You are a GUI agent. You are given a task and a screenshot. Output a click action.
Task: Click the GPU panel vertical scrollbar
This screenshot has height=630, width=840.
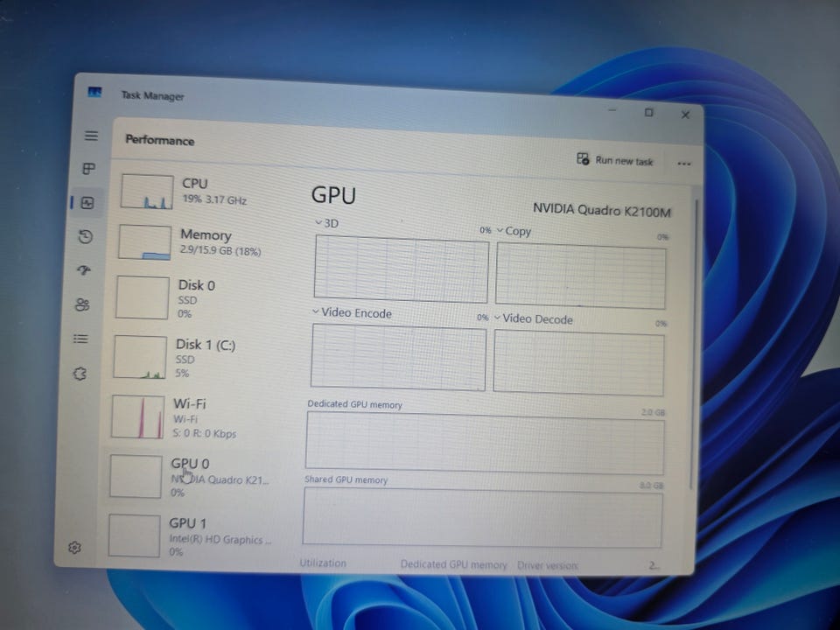pyautogui.click(x=694, y=343)
